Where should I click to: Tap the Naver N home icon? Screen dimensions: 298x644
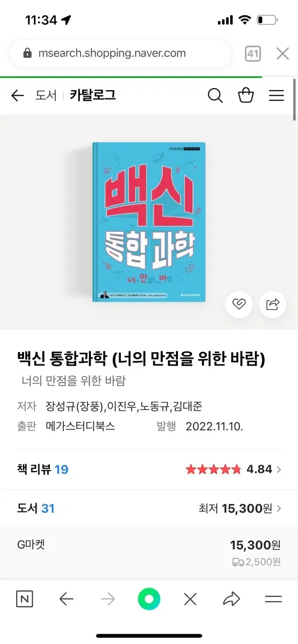point(24,599)
